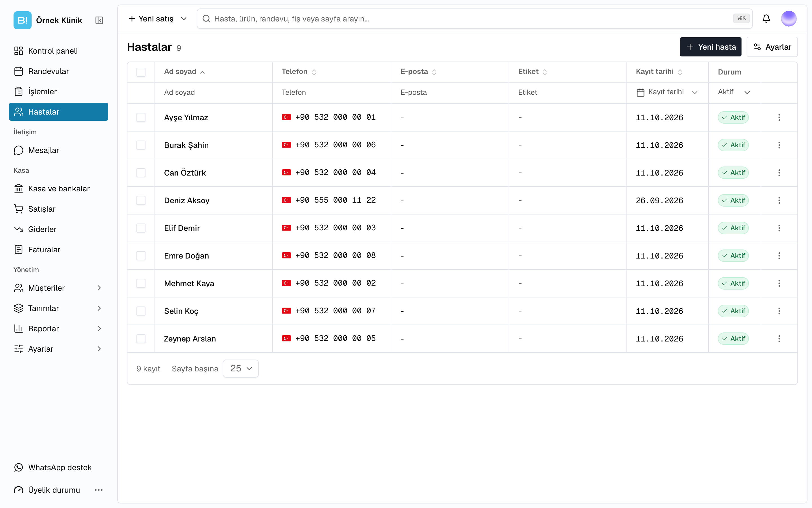Screen dimensions: 812x508
Task: Open Randevular from the sidebar
Action: (x=58, y=71)
